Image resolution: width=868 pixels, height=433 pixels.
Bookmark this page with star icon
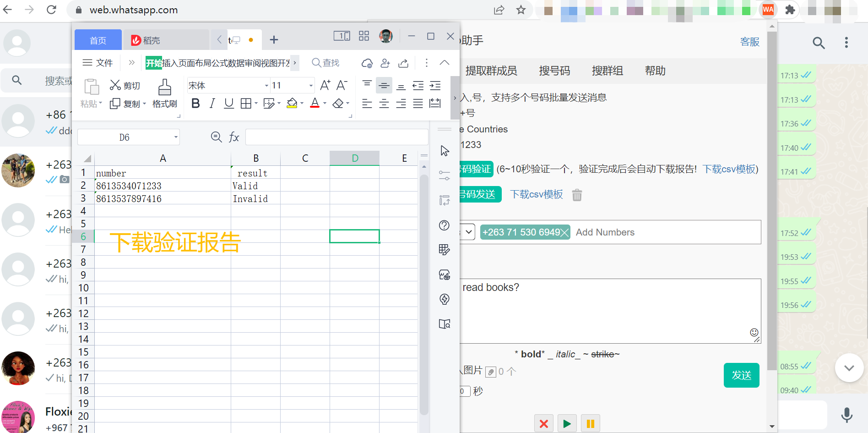(x=521, y=10)
